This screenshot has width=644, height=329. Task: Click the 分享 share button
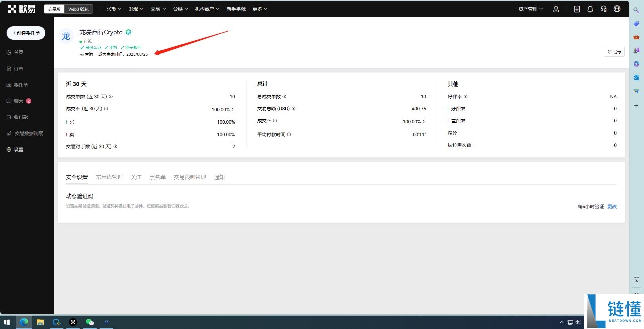coord(614,52)
